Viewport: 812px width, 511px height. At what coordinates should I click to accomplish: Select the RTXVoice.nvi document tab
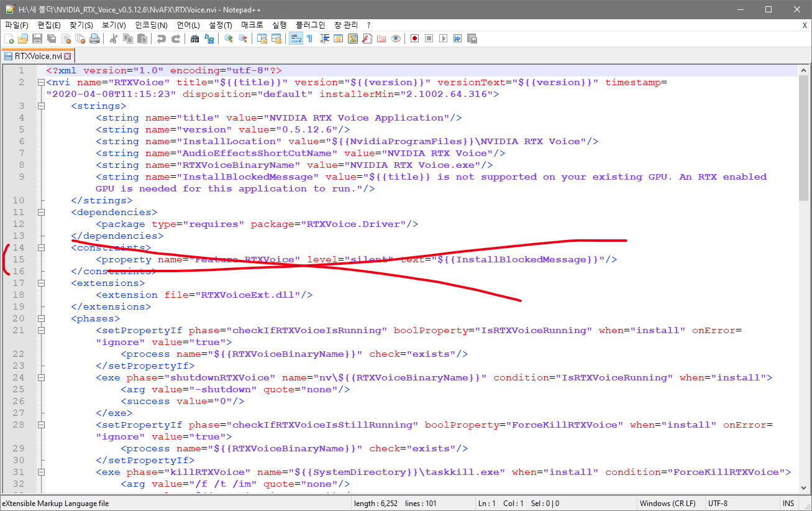(x=39, y=56)
